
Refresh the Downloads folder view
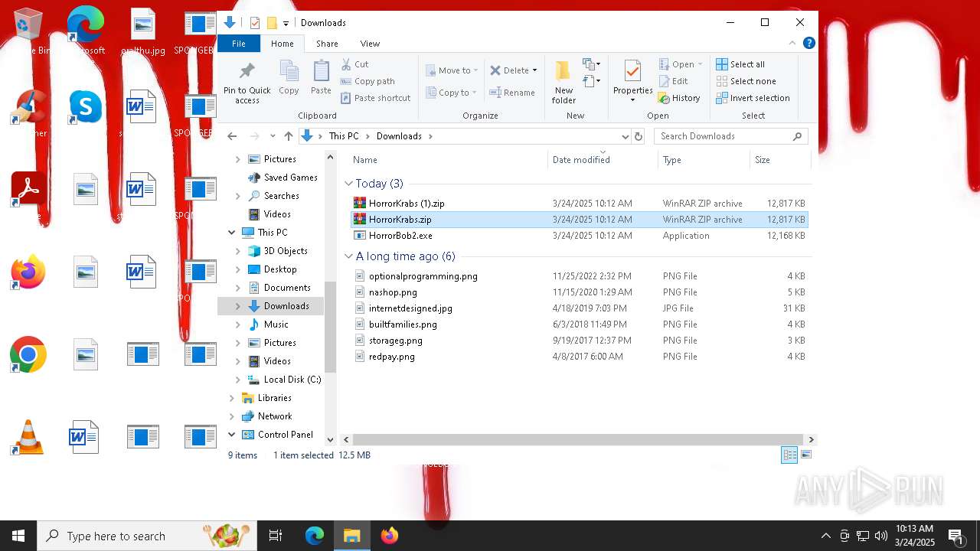tap(639, 136)
